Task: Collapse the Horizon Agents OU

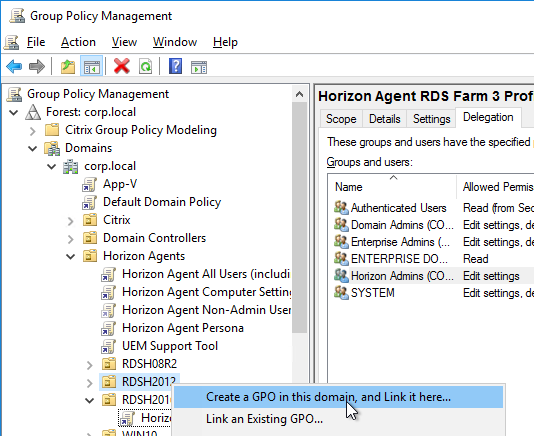Action: 70,256
